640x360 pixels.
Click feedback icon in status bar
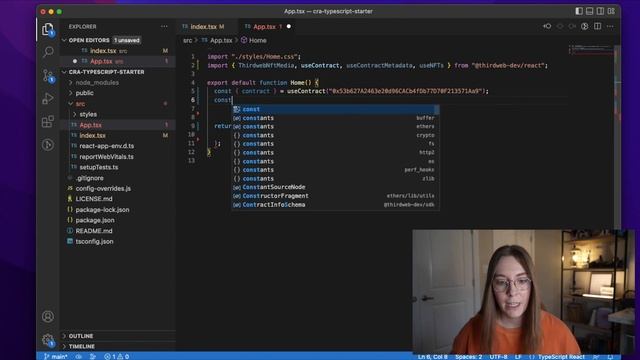click(x=596, y=357)
